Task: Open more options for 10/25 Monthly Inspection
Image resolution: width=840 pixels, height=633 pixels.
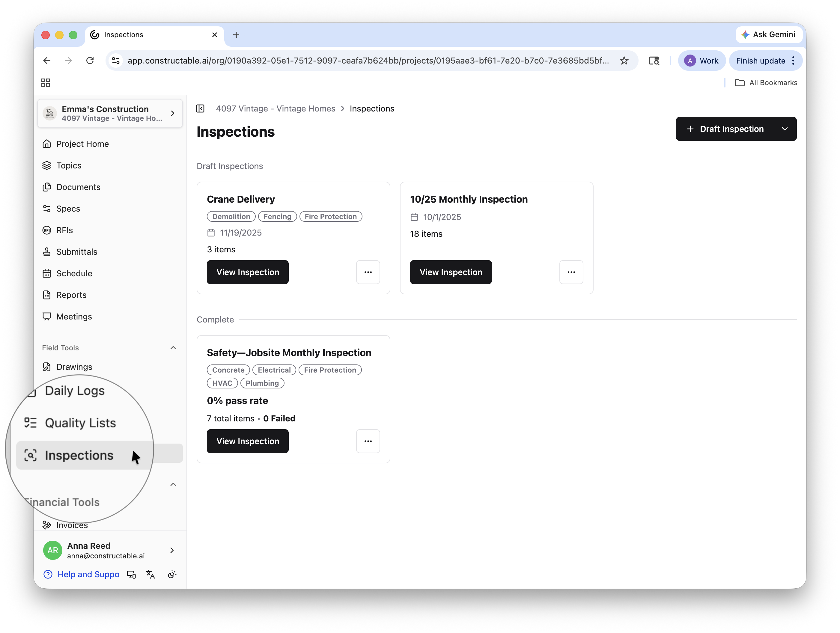Action: tap(571, 272)
